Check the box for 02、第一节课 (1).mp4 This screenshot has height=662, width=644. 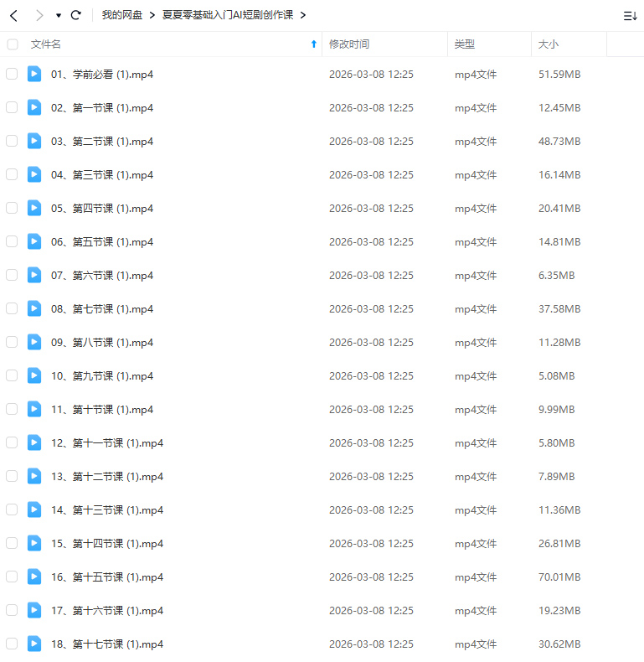12,107
